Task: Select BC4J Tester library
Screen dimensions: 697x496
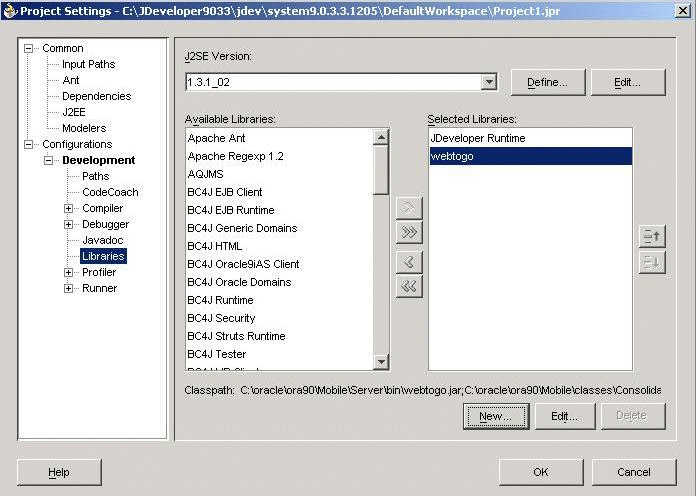Action: point(279,354)
